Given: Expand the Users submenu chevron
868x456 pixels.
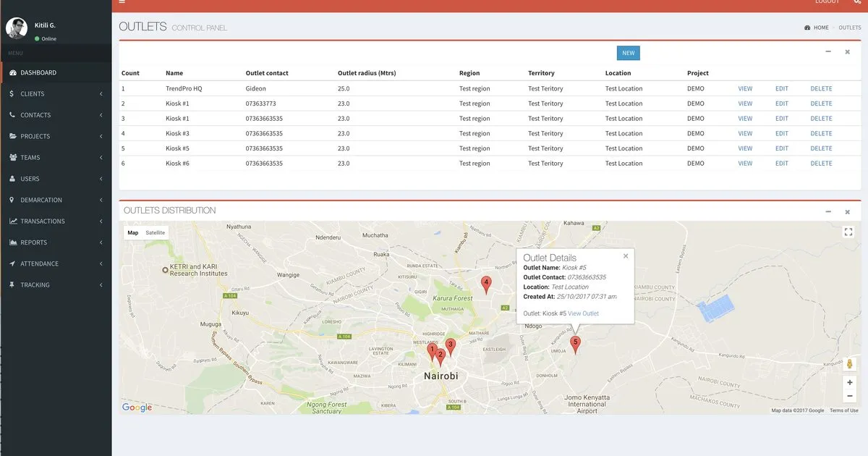Looking at the screenshot, I should pyautogui.click(x=101, y=179).
